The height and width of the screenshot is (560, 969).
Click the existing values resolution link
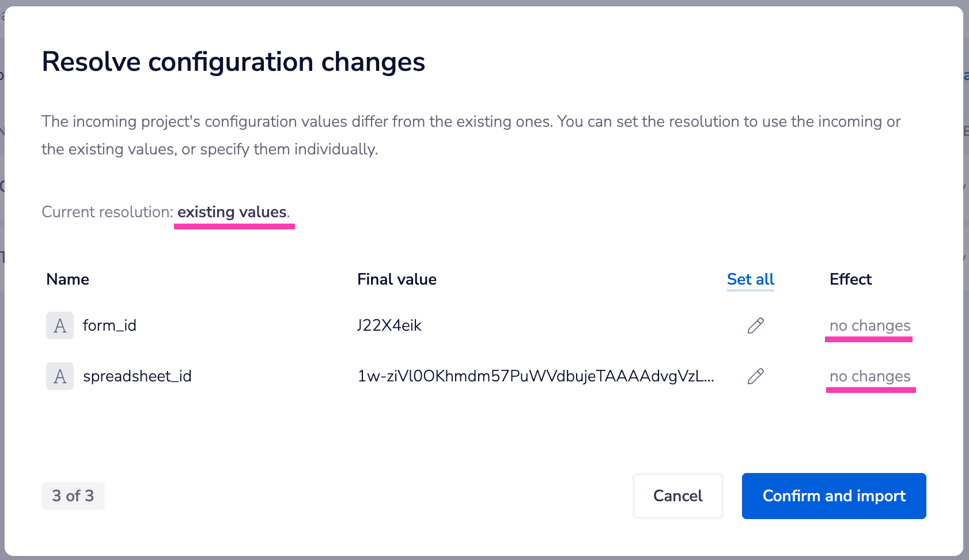pyautogui.click(x=233, y=212)
